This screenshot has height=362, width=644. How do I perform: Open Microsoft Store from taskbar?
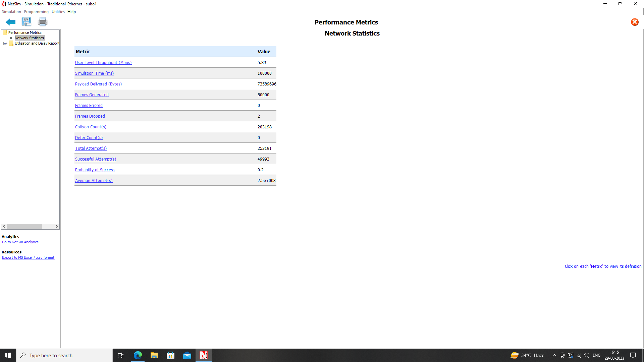pyautogui.click(x=170, y=355)
